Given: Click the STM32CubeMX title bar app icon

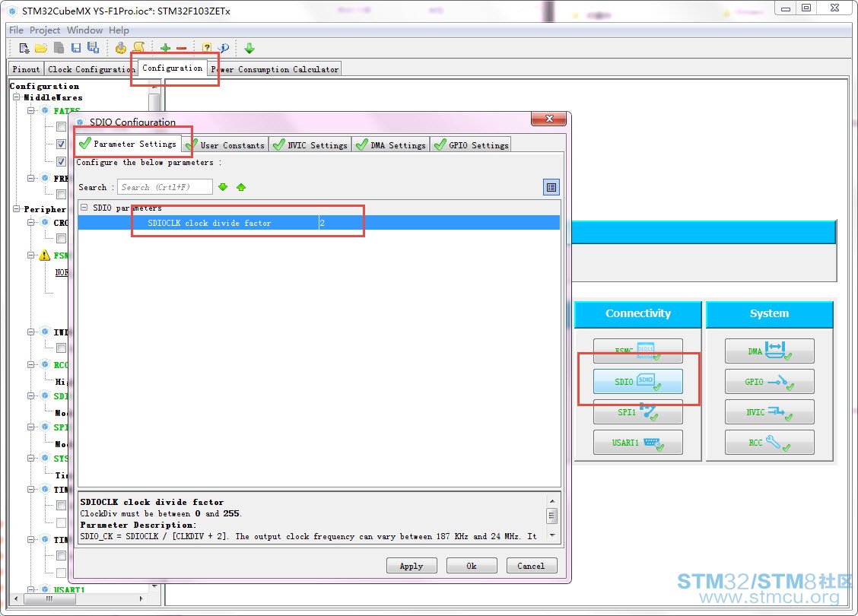Looking at the screenshot, I should (x=13, y=11).
